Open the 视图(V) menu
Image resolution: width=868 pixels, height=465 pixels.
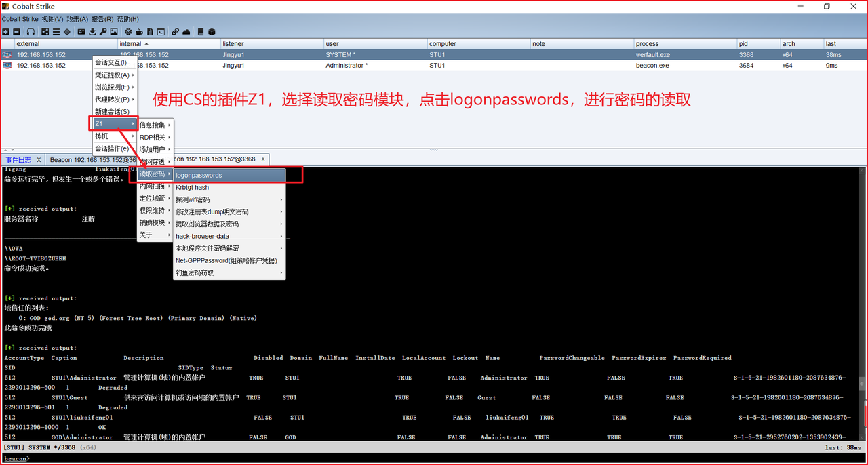(x=52, y=19)
